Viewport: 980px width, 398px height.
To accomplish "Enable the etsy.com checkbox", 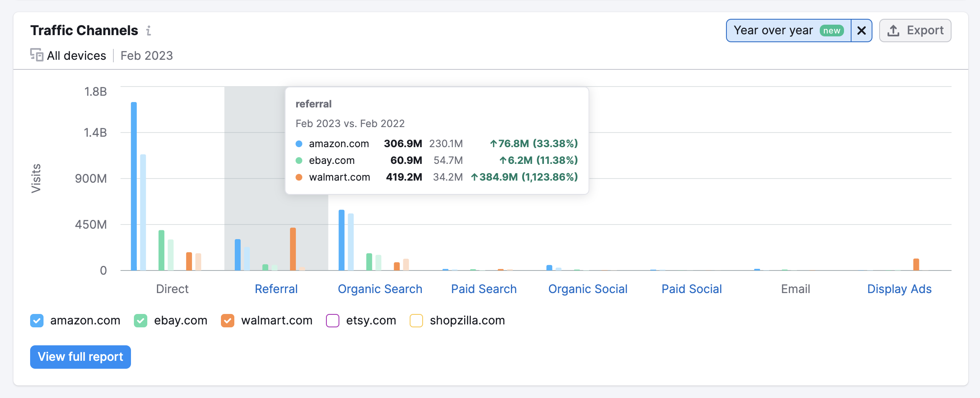I will pos(333,321).
